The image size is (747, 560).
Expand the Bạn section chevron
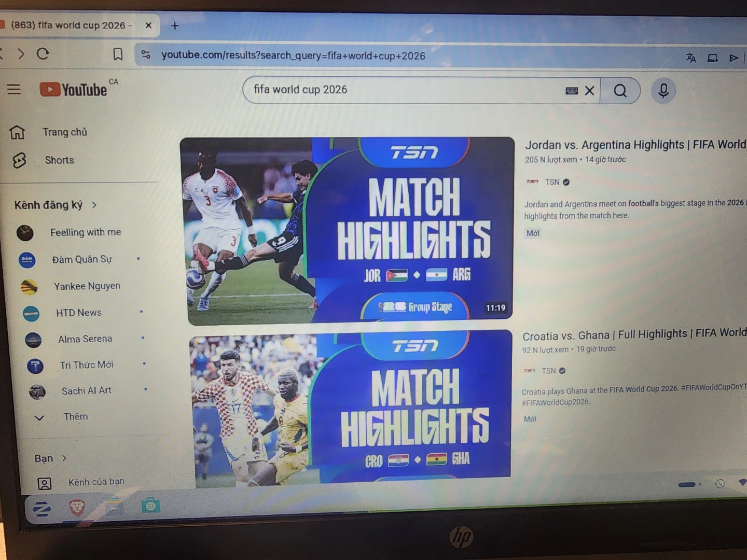[x=64, y=458]
